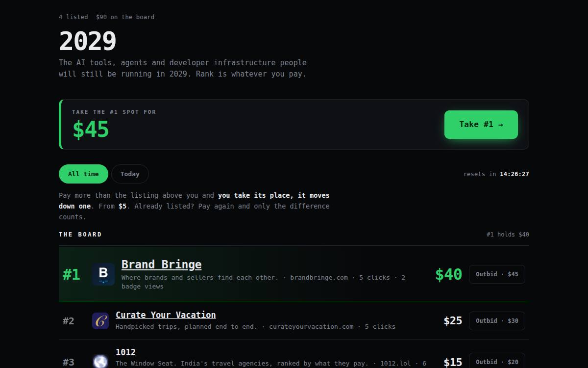Outbid 1012 for $20

497,362
